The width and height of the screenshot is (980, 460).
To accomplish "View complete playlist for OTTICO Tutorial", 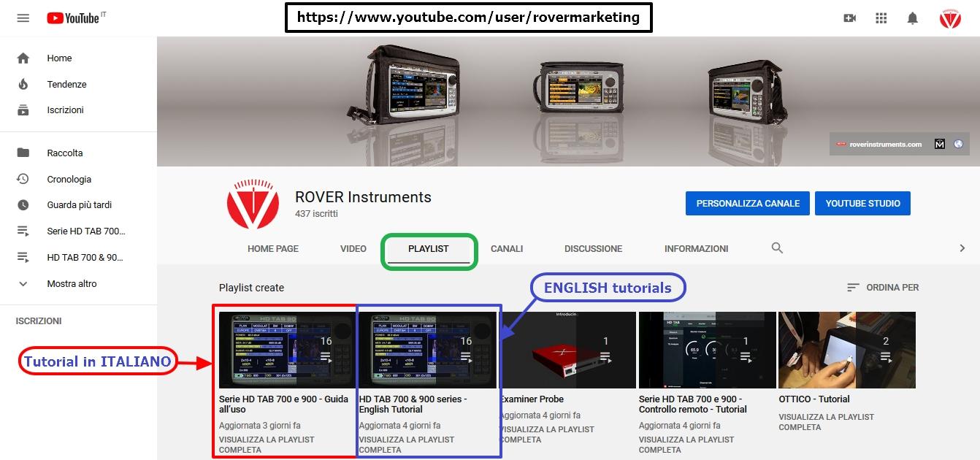I will (827, 422).
